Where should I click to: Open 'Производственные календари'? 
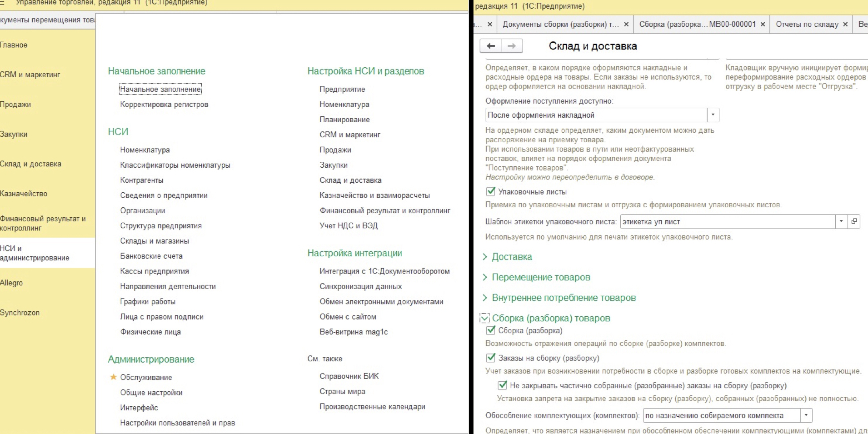372,406
